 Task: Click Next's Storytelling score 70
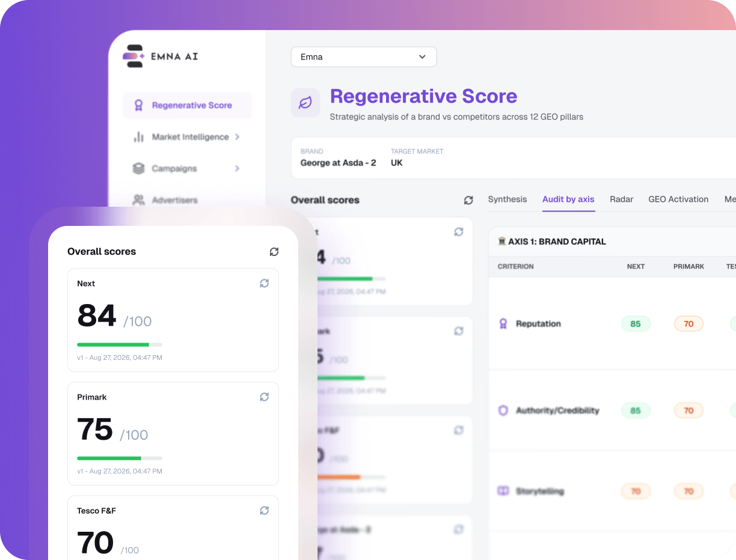636,492
